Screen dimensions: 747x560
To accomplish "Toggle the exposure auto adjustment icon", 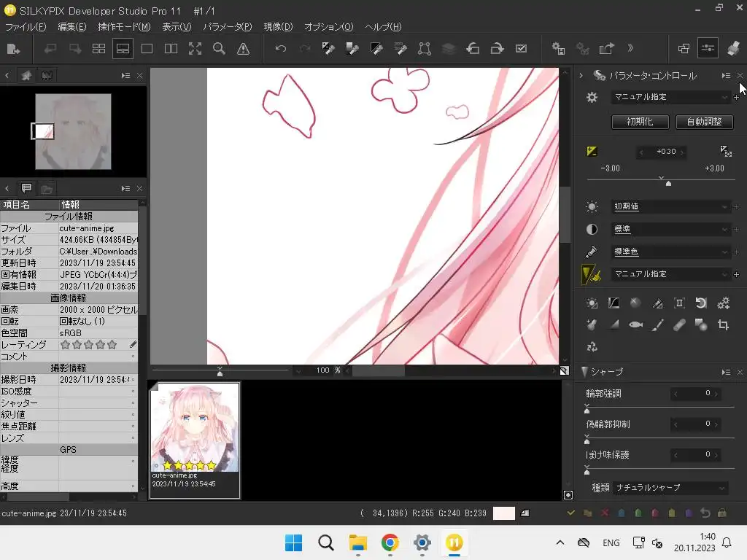I will (726, 152).
